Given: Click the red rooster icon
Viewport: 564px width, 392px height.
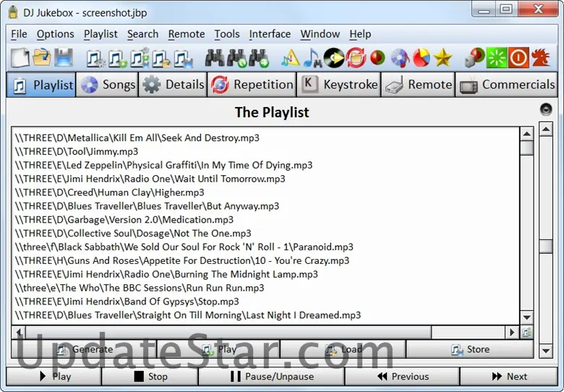Looking at the screenshot, I should click(x=541, y=58).
